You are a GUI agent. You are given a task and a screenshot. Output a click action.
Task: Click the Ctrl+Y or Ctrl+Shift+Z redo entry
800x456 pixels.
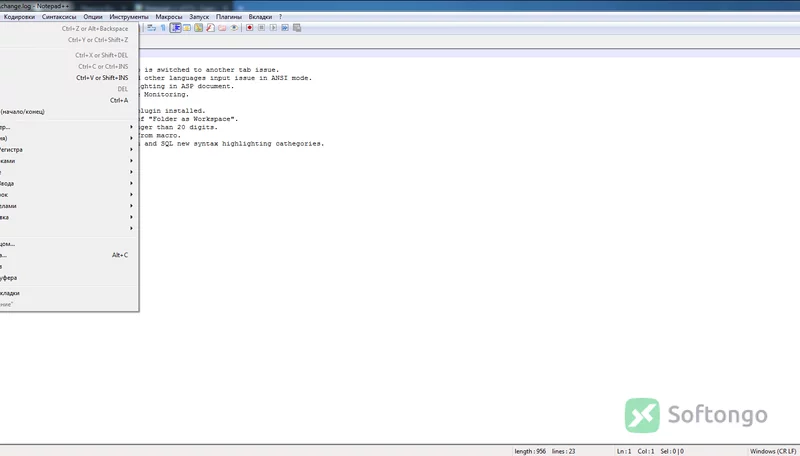[x=69, y=40]
